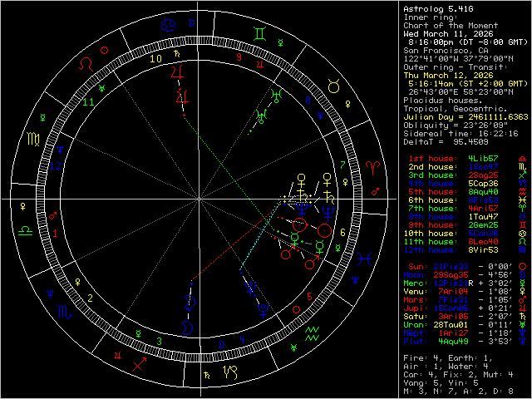The width and height of the screenshot is (532, 399).
Task: Click the Astrolog 5.41G title text
Action: [x=437, y=8]
